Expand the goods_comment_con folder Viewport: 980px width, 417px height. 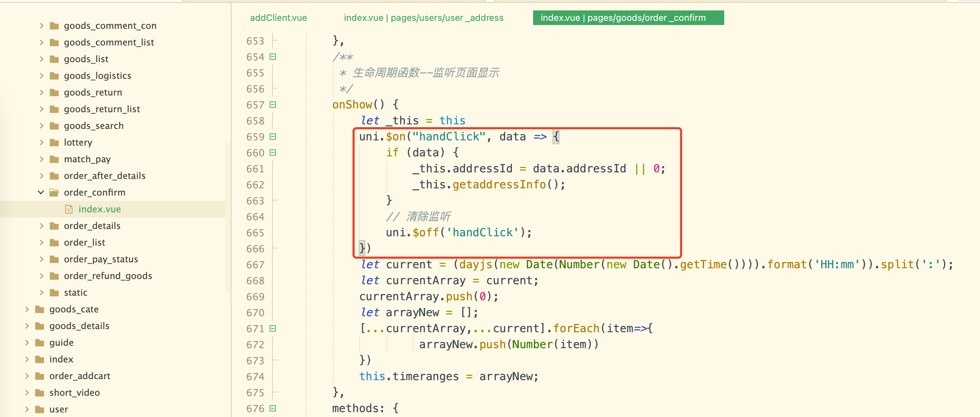coord(42,26)
